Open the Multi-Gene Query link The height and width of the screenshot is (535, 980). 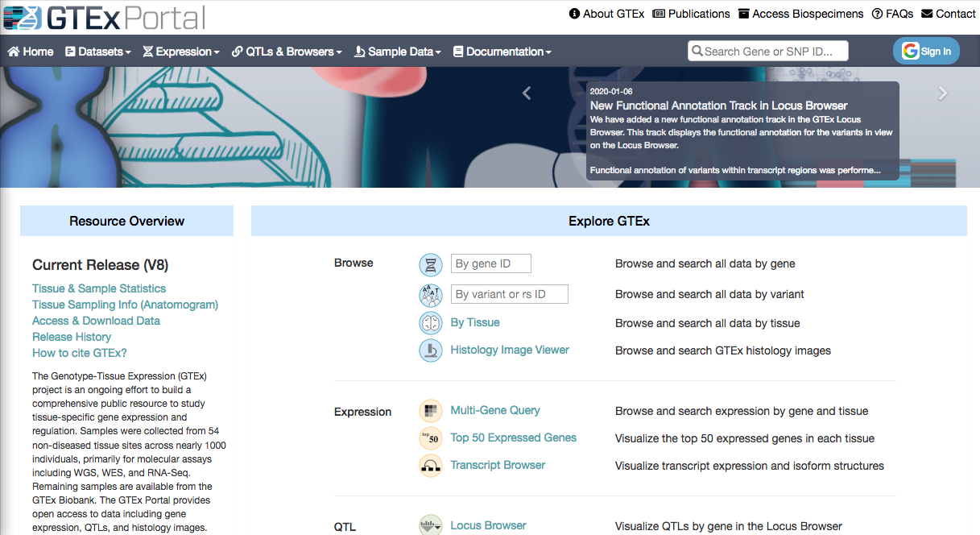(x=495, y=410)
